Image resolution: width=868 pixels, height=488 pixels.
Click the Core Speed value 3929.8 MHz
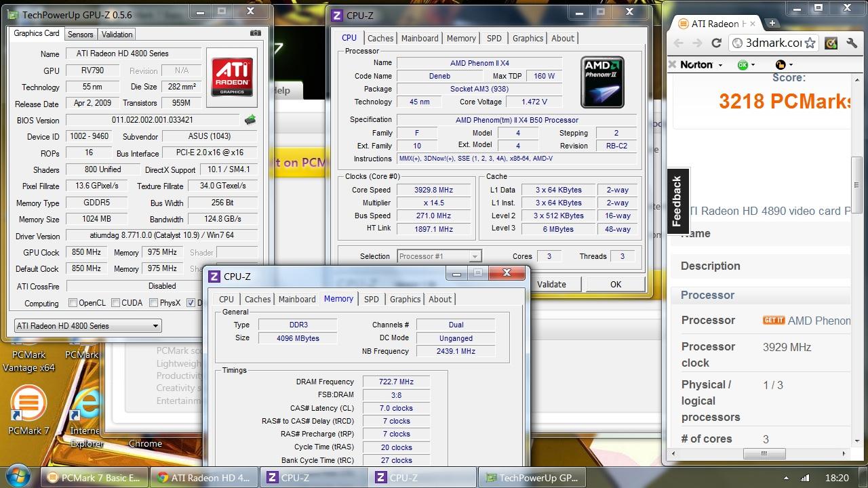433,190
